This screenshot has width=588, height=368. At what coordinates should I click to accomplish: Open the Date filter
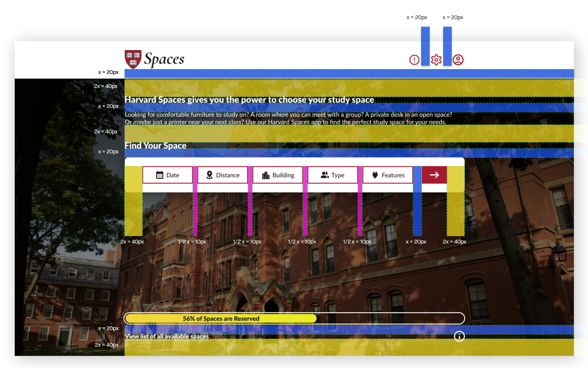(x=168, y=175)
